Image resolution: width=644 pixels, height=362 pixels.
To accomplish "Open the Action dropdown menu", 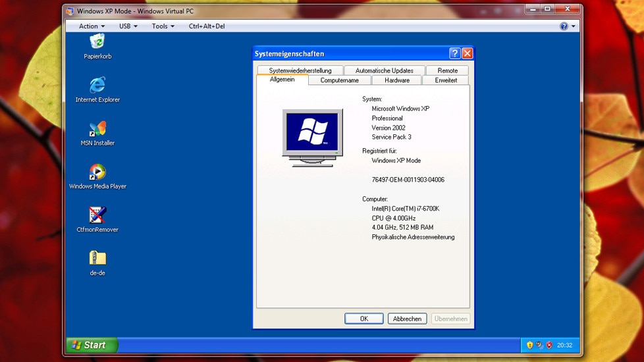I will click(92, 26).
